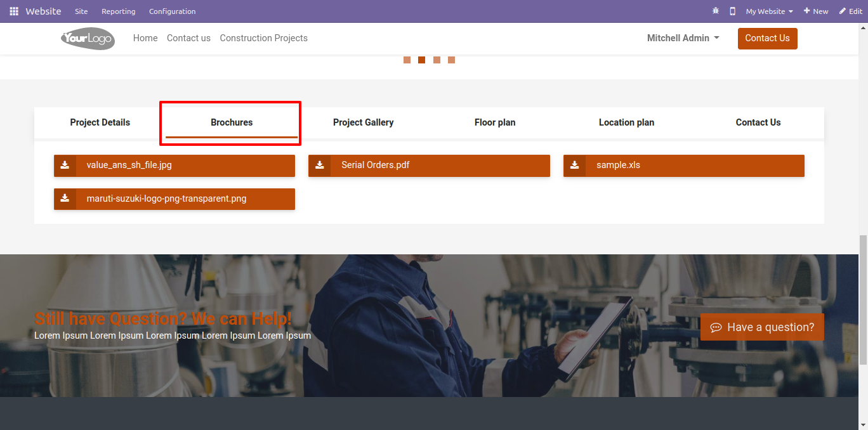Image resolution: width=868 pixels, height=430 pixels.
Task: Click the chat bubble icon in Have a question
Action: pos(716,327)
